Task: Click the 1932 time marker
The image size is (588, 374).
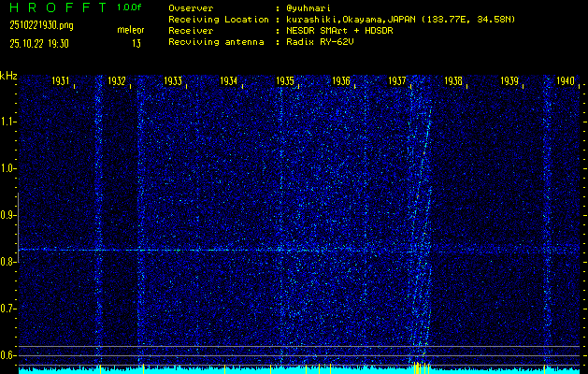Action: coord(117,81)
